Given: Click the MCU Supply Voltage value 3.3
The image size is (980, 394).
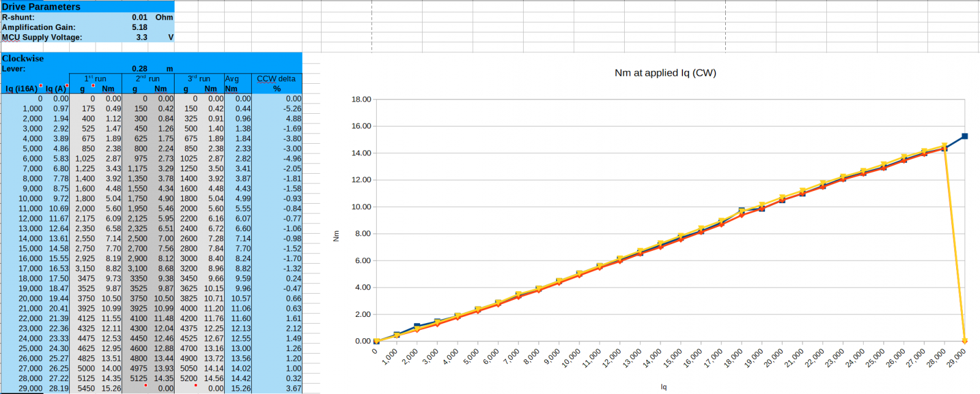Looking at the screenshot, I should point(141,37).
